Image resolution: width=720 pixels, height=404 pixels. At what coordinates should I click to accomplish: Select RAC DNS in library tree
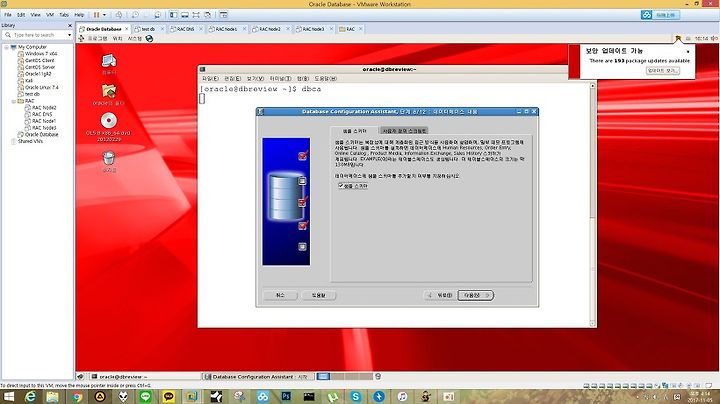42,114
